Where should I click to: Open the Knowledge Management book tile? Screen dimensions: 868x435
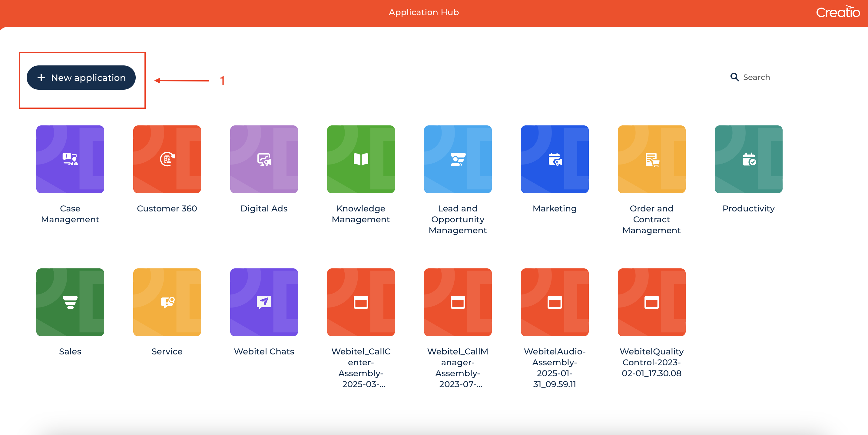pyautogui.click(x=361, y=159)
